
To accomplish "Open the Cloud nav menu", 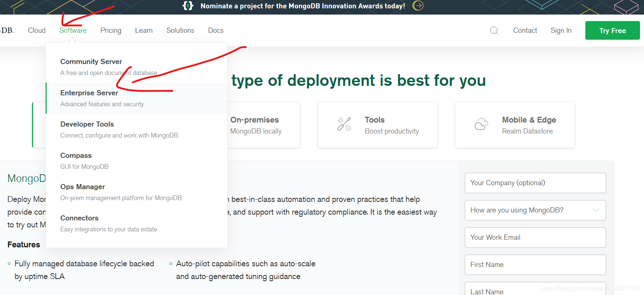I will (x=37, y=31).
